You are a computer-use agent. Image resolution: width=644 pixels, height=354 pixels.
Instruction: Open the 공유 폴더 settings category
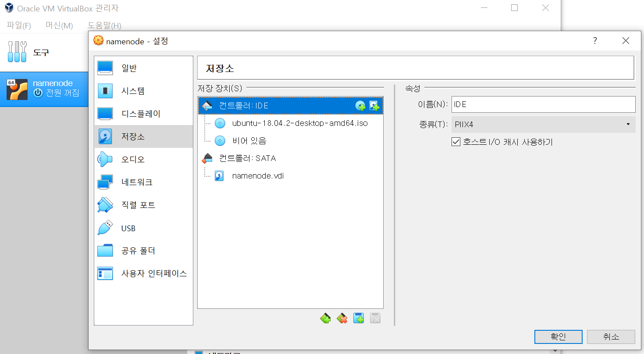(143, 251)
